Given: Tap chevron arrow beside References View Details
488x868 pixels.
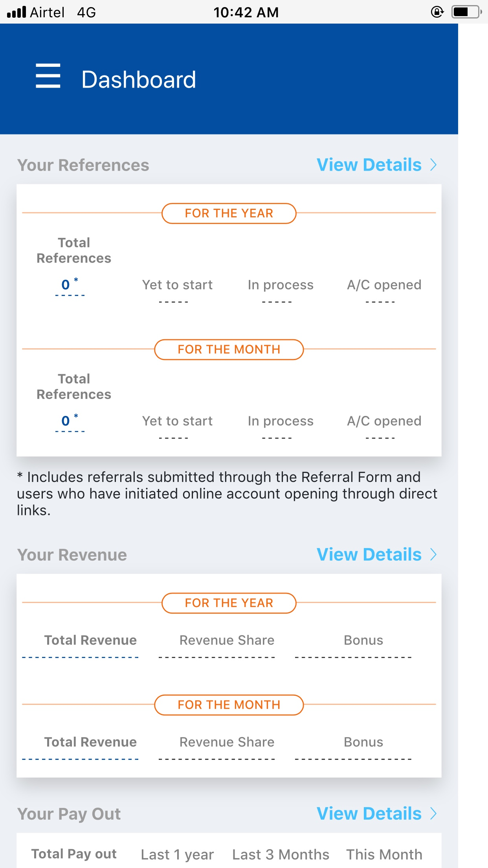Looking at the screenshot, I should pos(433,165).
